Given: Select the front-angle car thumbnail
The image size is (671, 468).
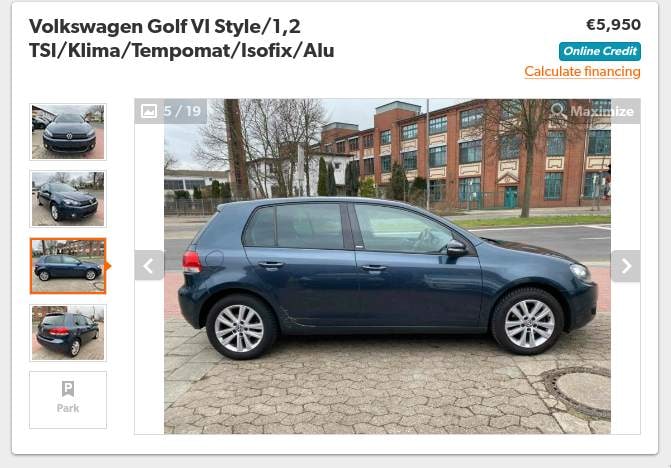Looking at the screenshot, I should tap(68, 199).
